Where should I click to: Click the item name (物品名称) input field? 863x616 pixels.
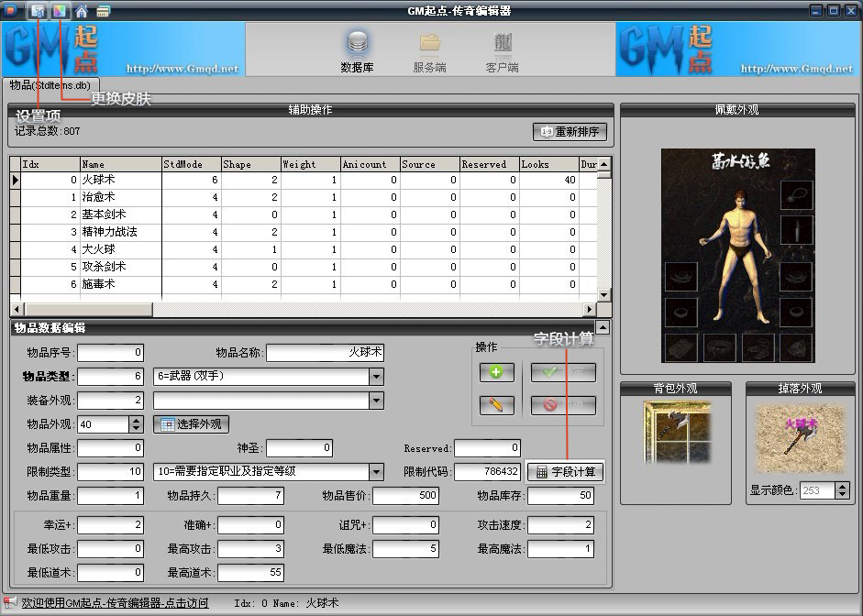point(326,353)
